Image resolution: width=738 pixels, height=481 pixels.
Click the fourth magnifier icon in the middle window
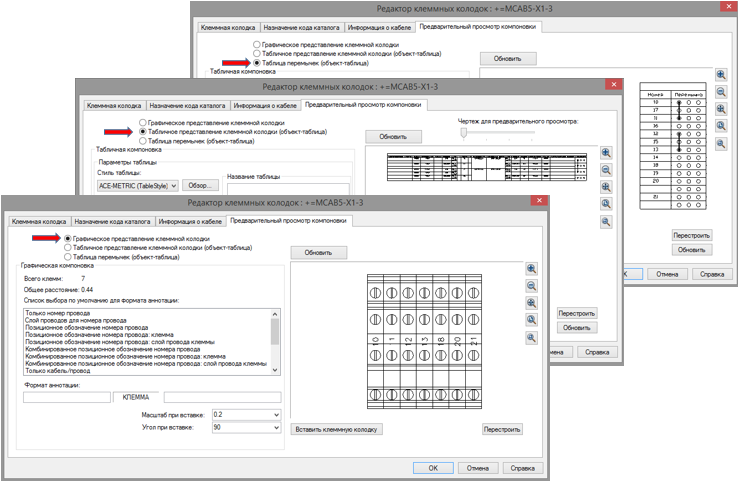pyautogui.click(x=606, y=204)
